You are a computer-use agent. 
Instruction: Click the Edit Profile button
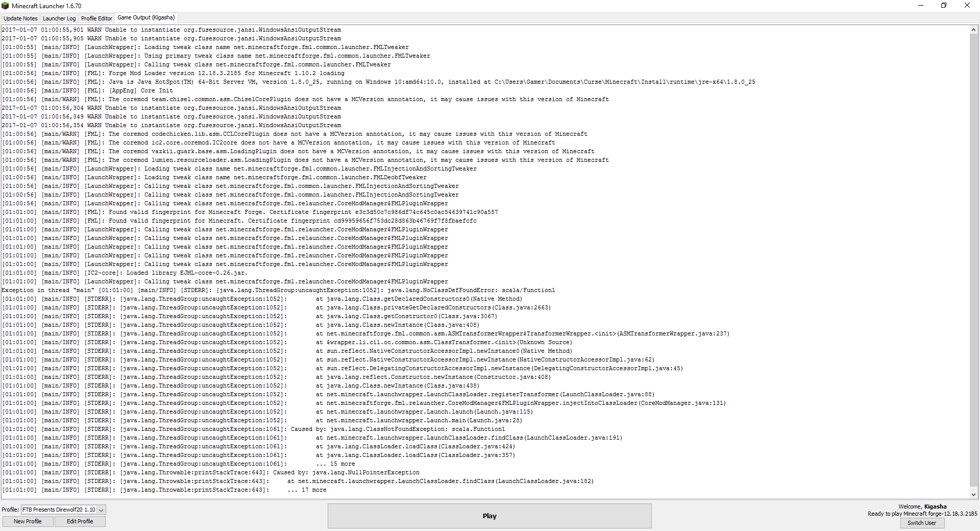(x=80, y=521)
